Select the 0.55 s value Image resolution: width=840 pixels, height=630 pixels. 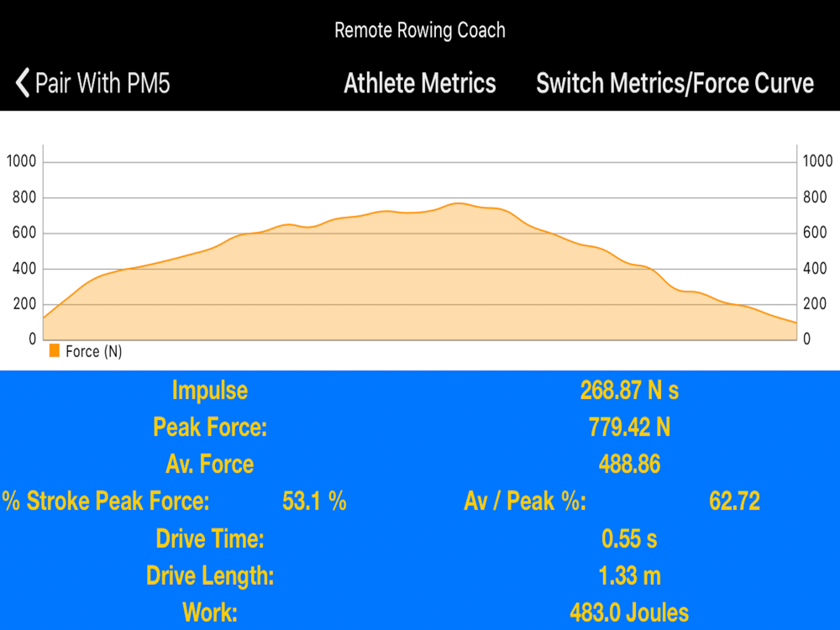(x=629, y=538)
